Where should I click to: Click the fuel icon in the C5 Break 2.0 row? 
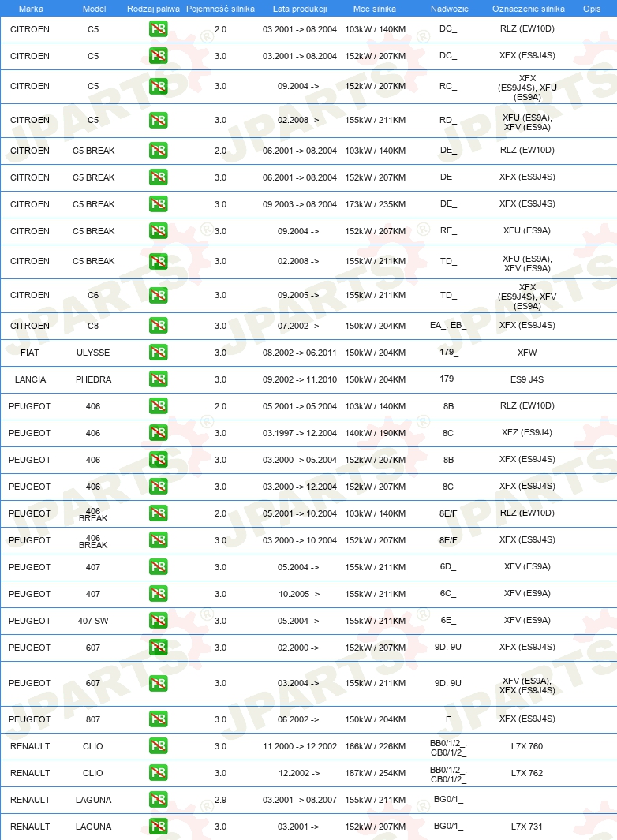tap(158, 151)
